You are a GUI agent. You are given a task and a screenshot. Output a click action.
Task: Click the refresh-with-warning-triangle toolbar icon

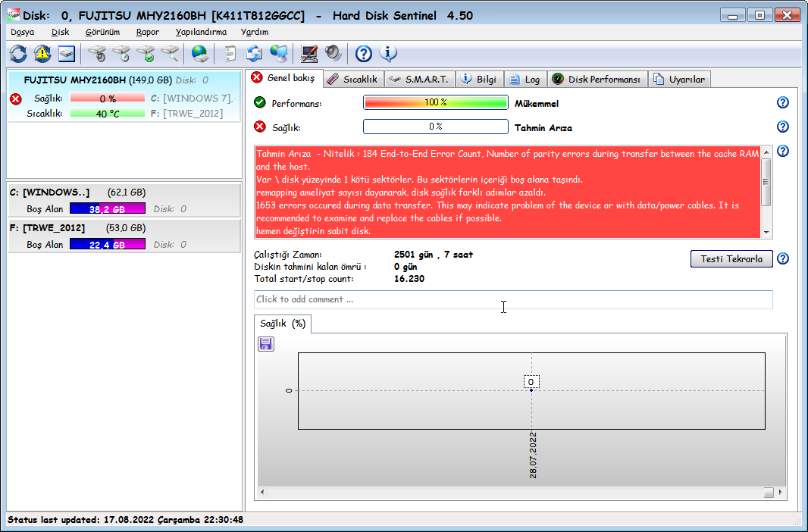click(42, 54)
